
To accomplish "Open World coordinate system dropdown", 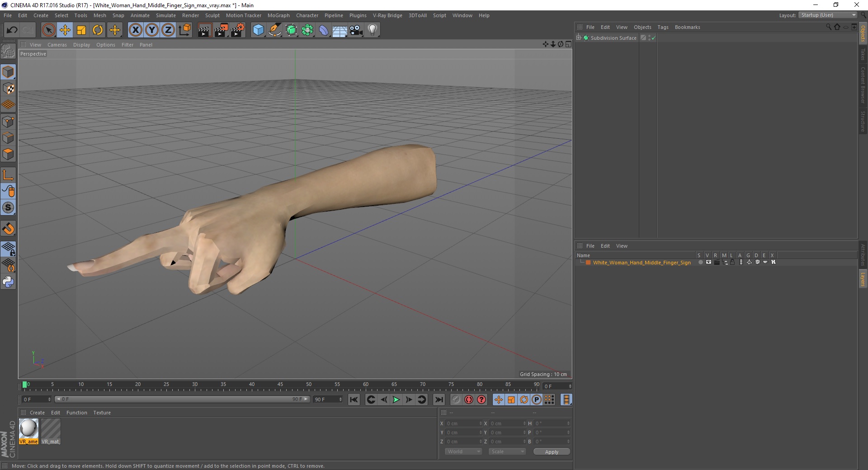I will pos(463,451).
